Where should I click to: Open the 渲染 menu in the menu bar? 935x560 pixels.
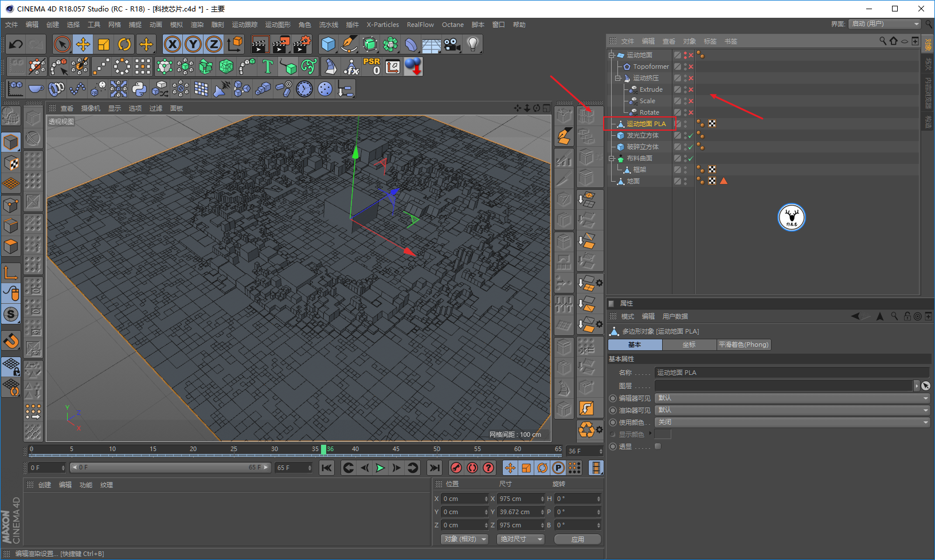point(197,25)
